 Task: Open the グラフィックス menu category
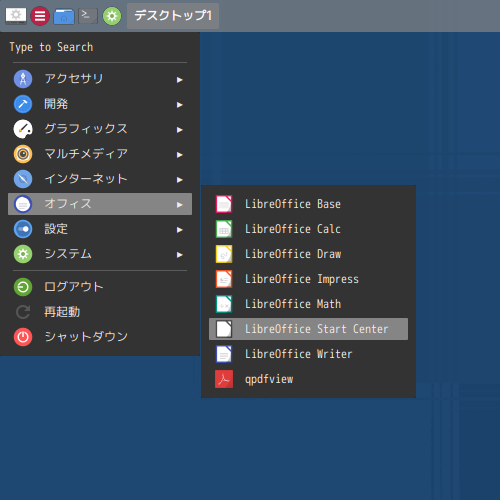pyautogui.click(x=100, y=129)
